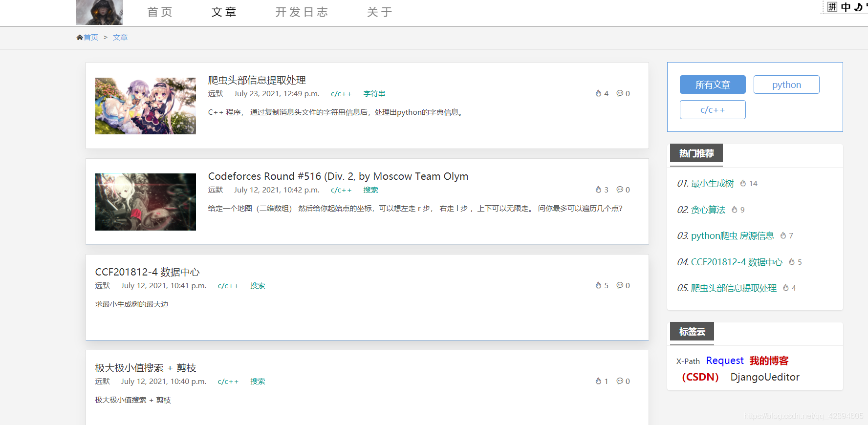
Task: Select the 所有文章 category button
Action: tap(713, 85)
